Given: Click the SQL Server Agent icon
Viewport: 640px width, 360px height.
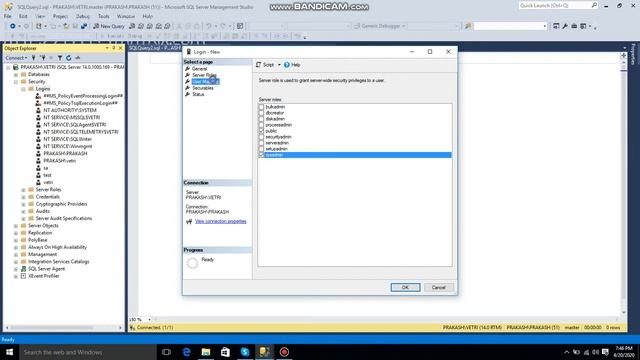Looking at the screenshot, I should [24, 269].
